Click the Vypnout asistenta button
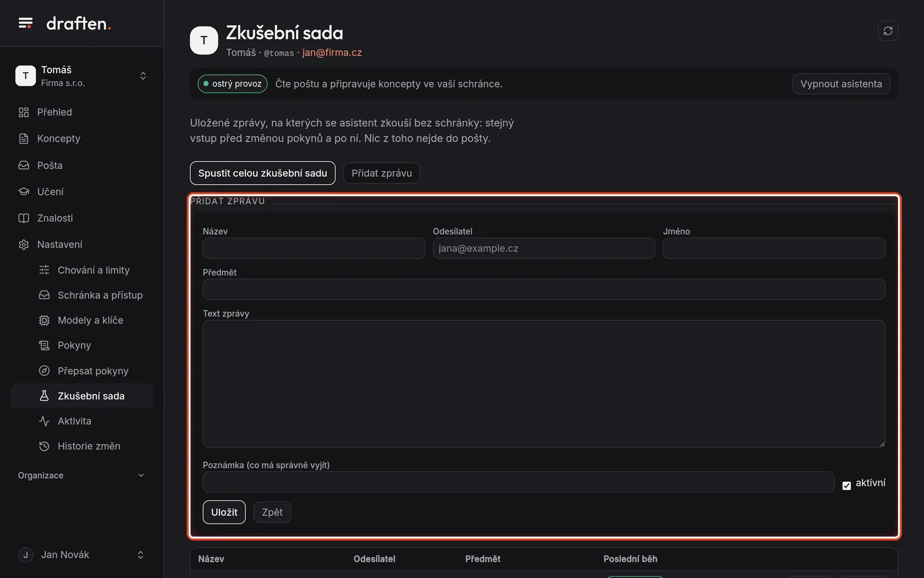The image size is (924, 578). [841, 84]
